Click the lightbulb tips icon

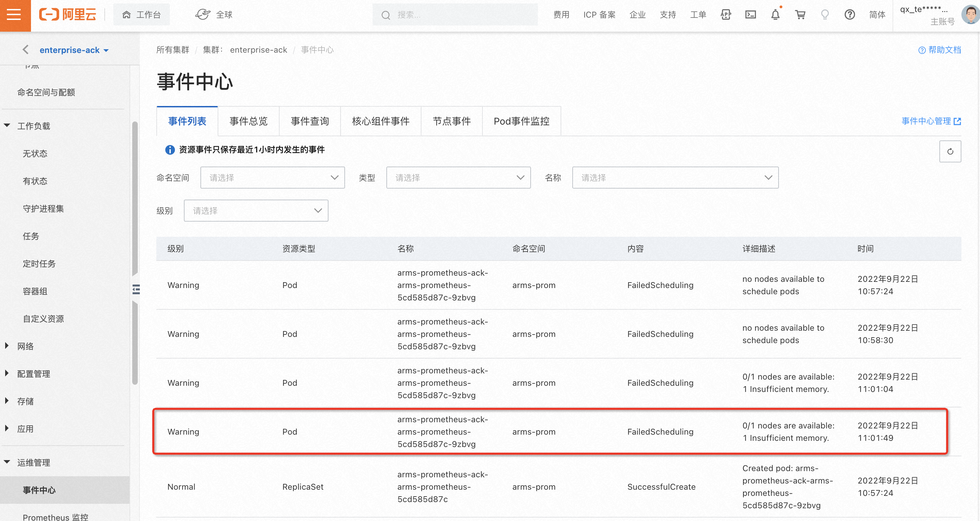point(824,15)
